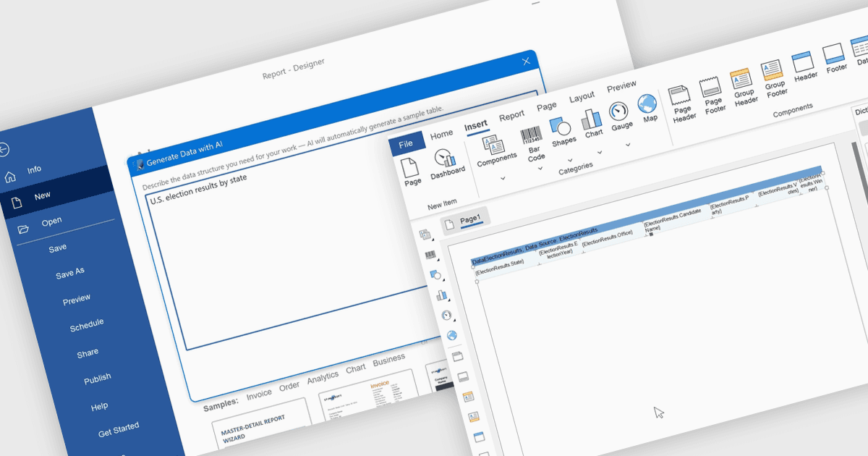868x456 pixels.
Task: Filter samples by Analytics
Action: 323,377
